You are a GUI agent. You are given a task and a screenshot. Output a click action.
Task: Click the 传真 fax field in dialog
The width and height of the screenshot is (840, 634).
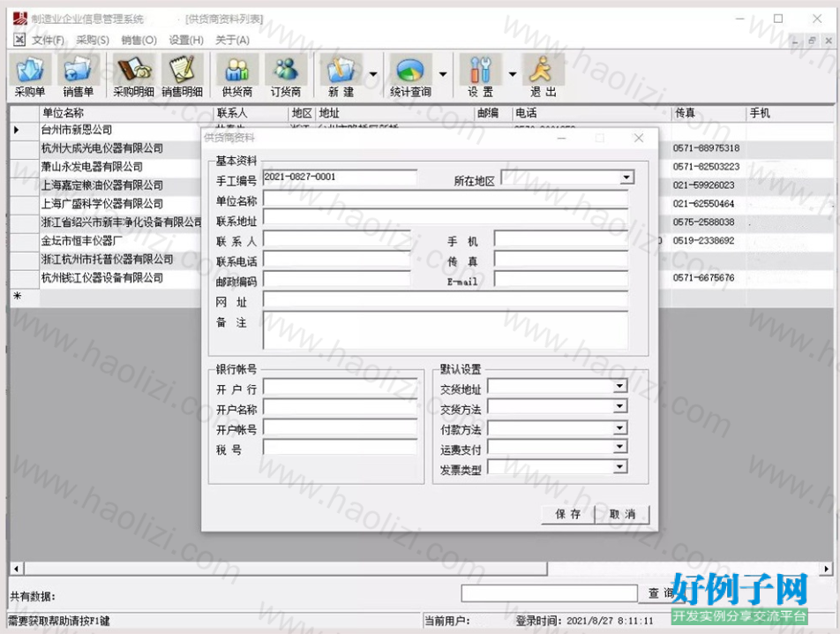click(x=561, y=259)
